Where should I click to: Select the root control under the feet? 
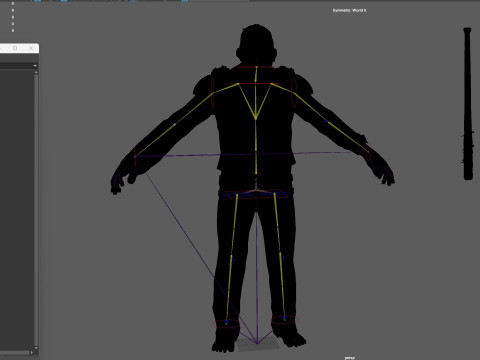click(257, 344)
